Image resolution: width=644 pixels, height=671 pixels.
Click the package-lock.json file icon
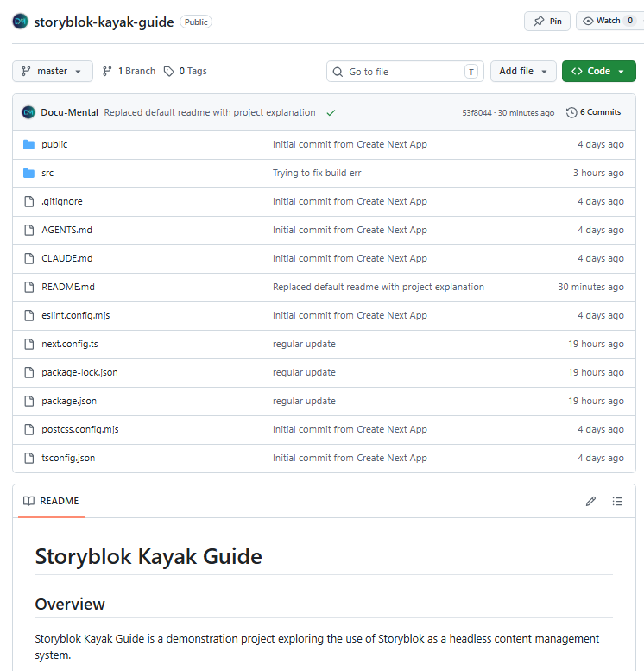pos(28,373)
